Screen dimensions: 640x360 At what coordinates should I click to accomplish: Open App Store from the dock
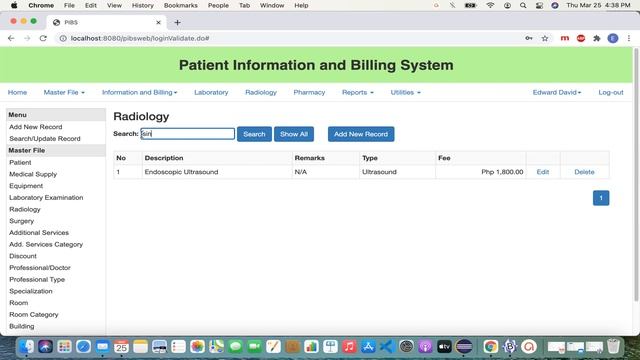click(368, 347)
